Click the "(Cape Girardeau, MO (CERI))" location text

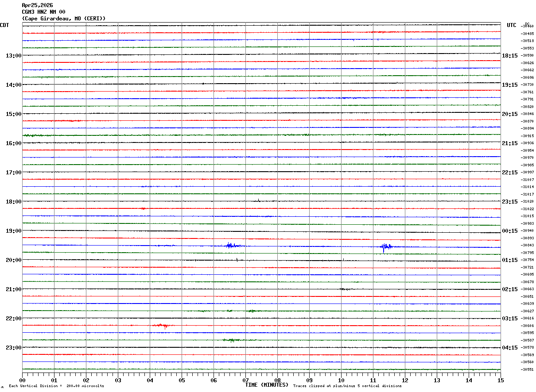tap(64, 19)
